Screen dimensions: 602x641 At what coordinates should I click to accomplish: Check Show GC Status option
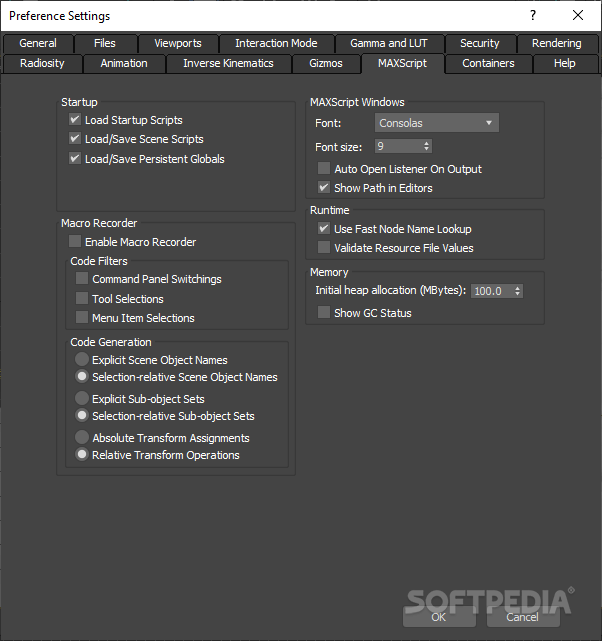click(324, 312)
